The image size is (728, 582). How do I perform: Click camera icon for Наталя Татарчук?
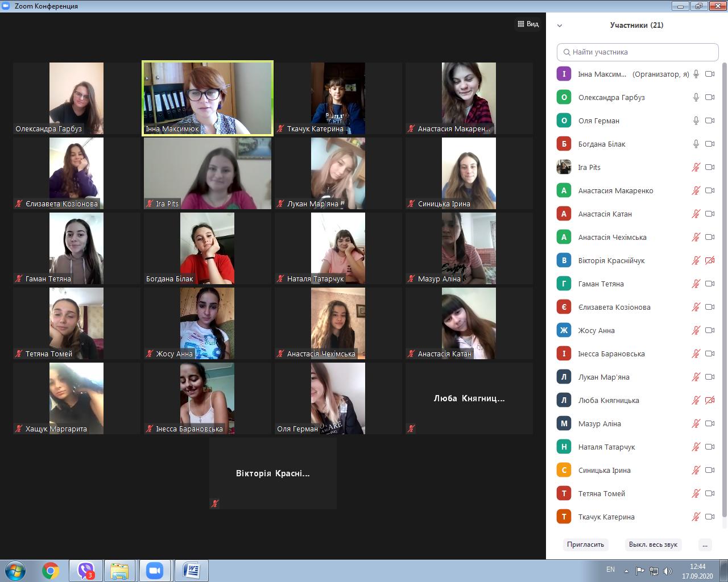tap(710, 447)
